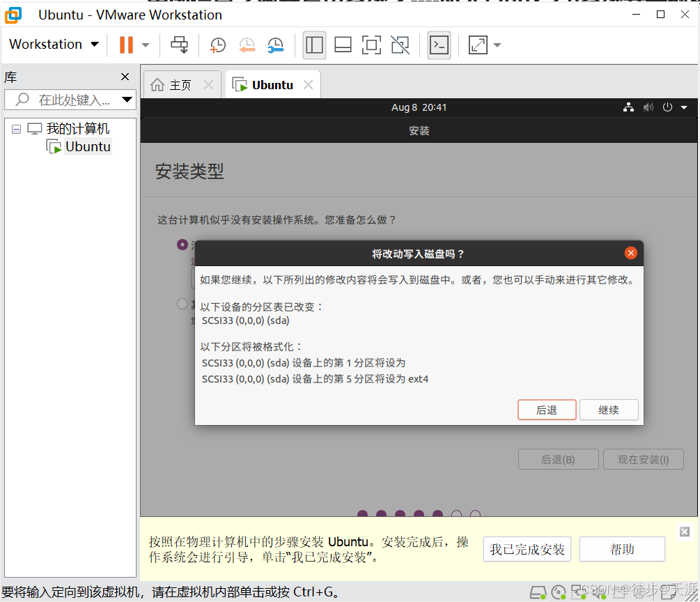Viewport: 700px width, 602px height.
Task: Enter full screen mode
Action: [371, 45]
